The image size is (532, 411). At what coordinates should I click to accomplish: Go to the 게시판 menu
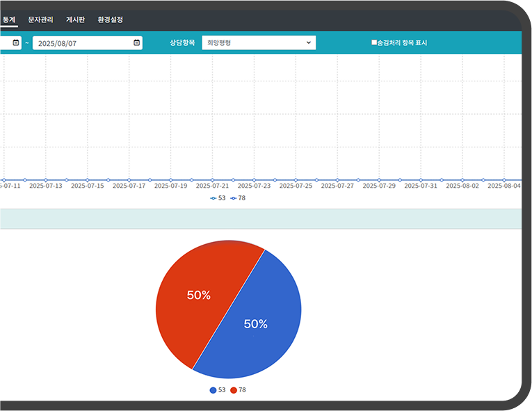[x=75, y=19]
